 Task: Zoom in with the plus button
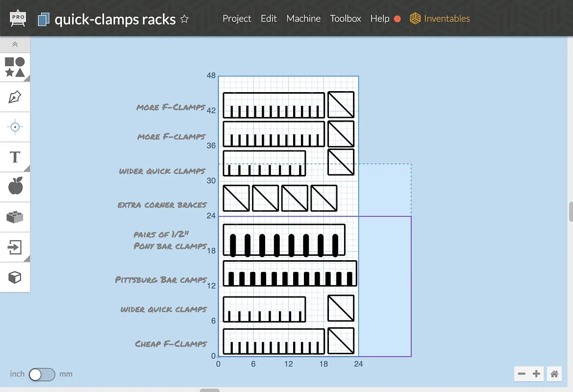[x=536, y=374]
